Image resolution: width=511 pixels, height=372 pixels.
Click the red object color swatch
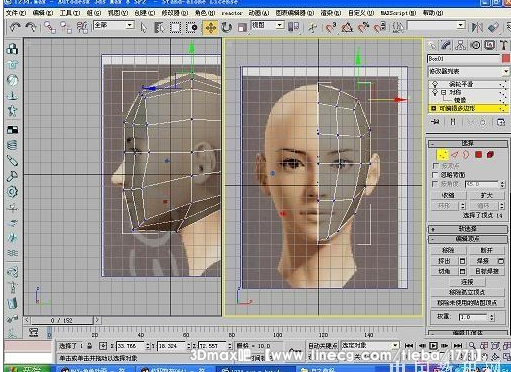click(x=506, y=58)
